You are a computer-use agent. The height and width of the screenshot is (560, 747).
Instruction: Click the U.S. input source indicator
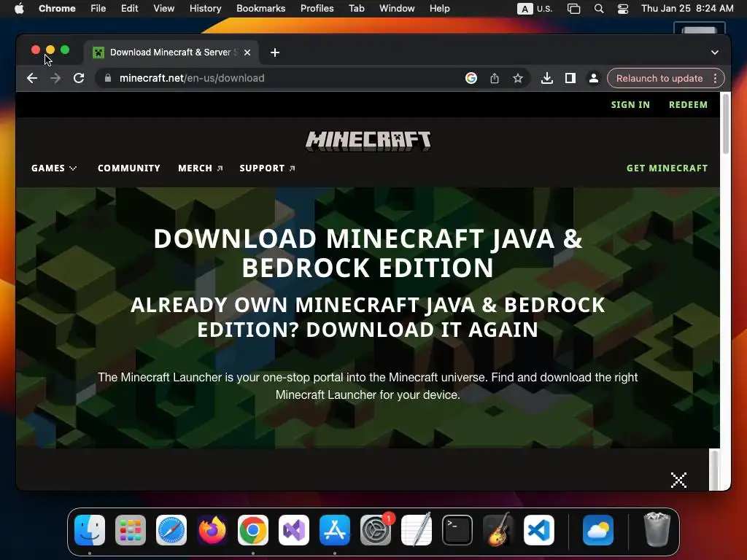click(x=535, y=9)
